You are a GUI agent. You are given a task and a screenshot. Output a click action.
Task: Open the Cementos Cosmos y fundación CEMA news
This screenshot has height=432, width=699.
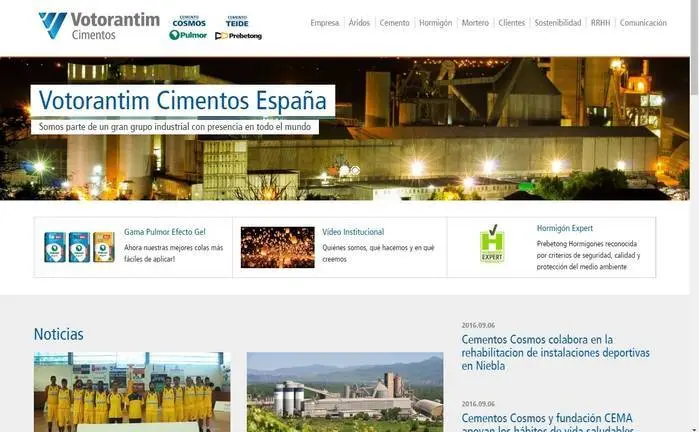[547, 422]
